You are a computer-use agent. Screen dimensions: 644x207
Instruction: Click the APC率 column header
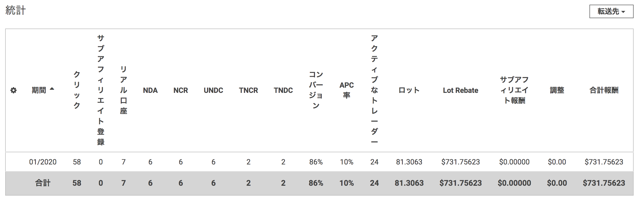(346, 90)
